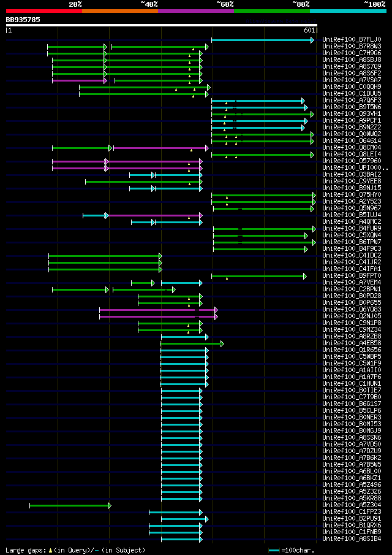Select label UniRef100_C2BPW1
The image size is (392, 555).
point(352,289)
